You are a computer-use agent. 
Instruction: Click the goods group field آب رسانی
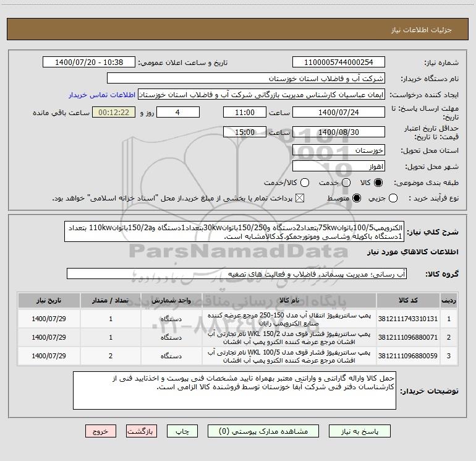point(237,274)
